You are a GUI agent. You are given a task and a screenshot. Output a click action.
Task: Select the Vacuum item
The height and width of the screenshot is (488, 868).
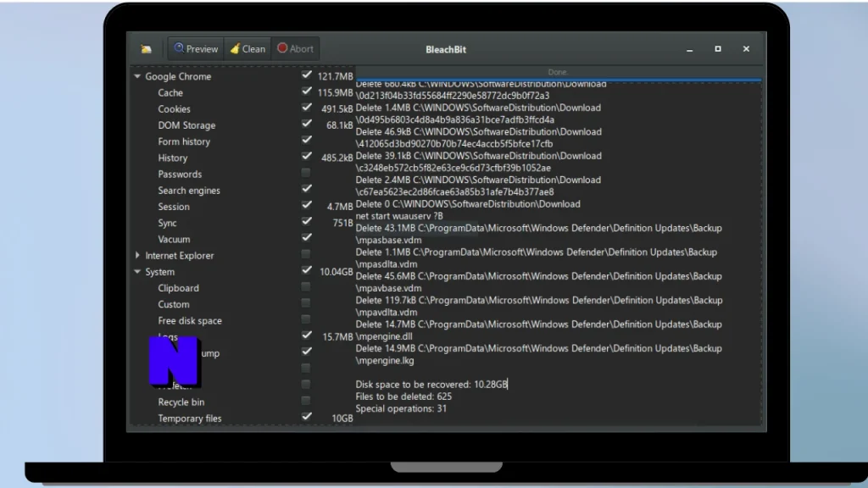(174, 239)
